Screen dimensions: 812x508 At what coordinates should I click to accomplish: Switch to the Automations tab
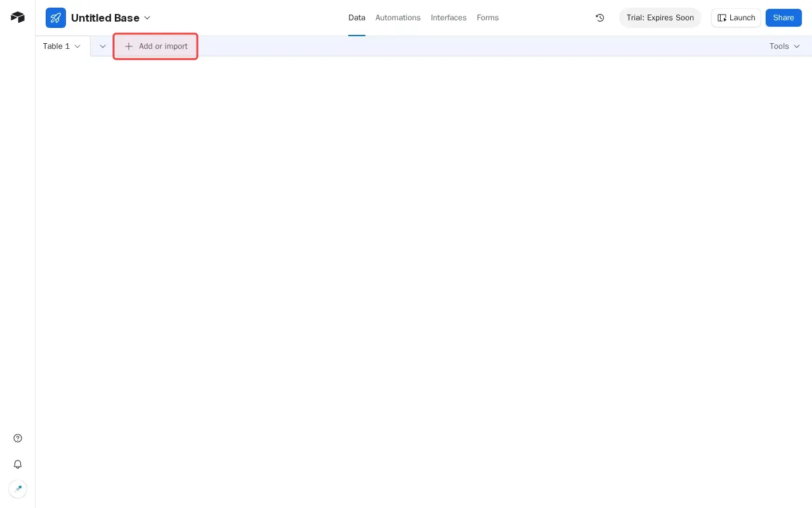pos(398,18)
